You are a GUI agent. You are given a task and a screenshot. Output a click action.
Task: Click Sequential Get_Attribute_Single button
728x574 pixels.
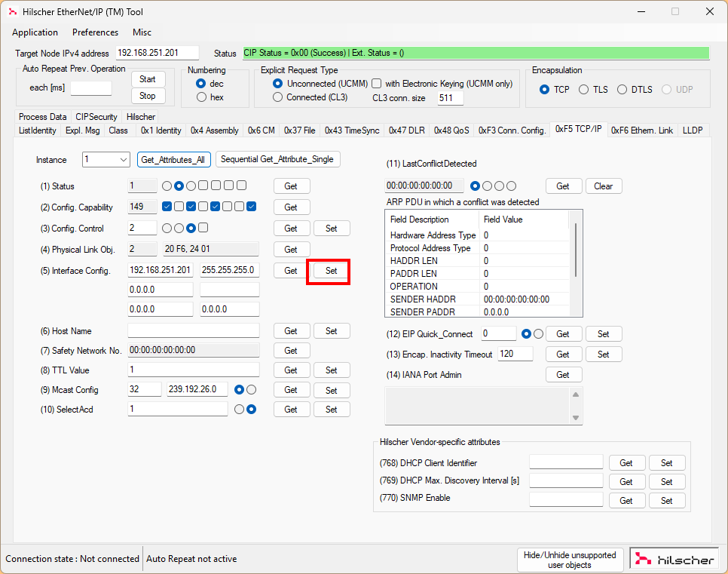(x=277, y=159)
